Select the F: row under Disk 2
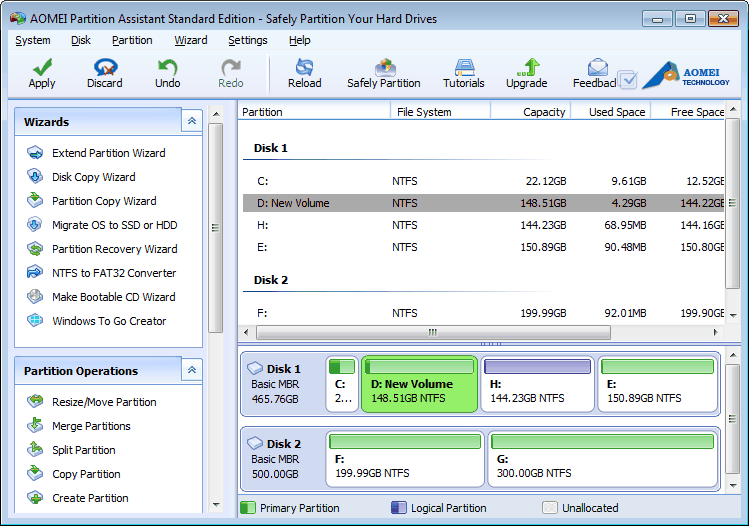 pyautogui.click(x=483, y=313)
